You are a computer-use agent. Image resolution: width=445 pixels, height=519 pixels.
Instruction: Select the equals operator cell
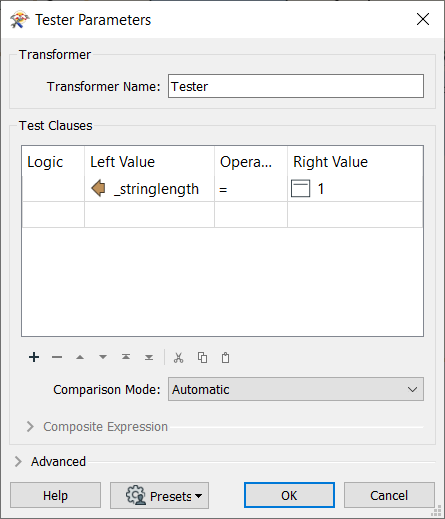click(251, 189)
